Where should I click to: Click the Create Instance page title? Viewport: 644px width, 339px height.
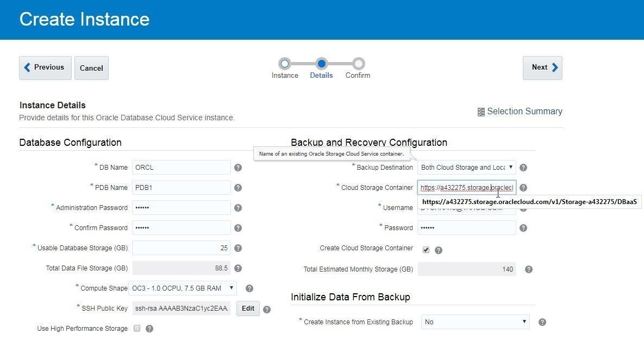click(85, 20)
